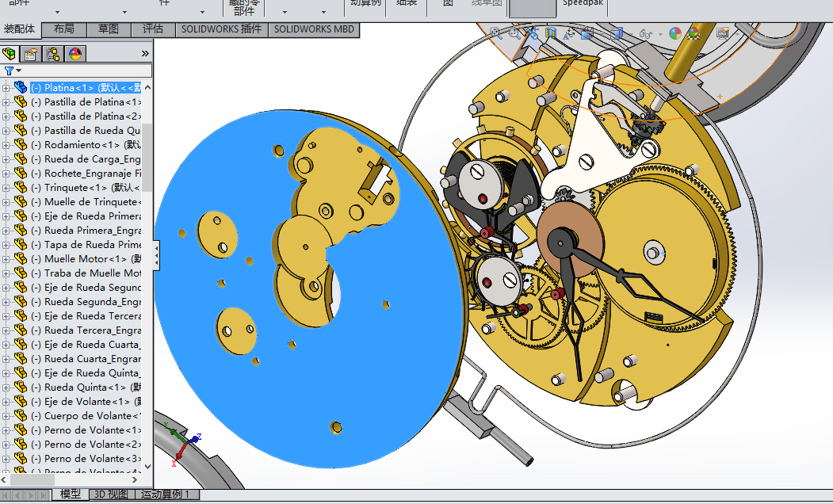
Task: Switch to the 装配体 tab
Action: (x=20, y=29)
